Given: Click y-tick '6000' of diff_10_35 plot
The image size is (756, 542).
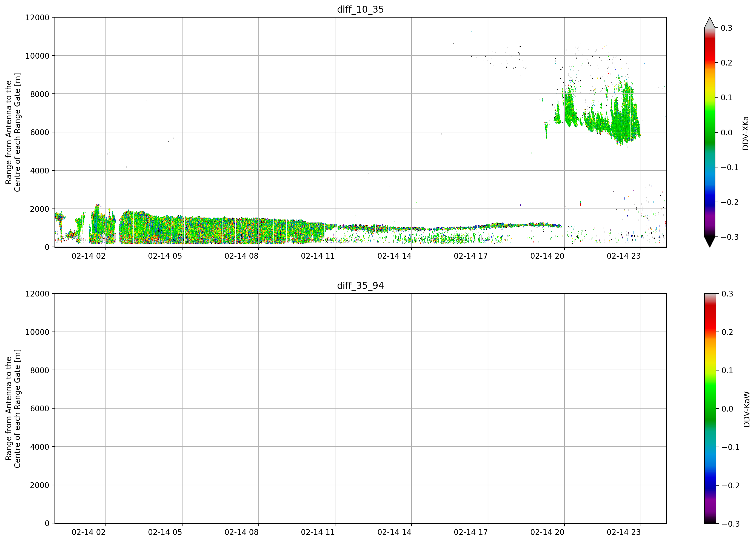Looking at the screenshot, I should [x=40, y=132].
